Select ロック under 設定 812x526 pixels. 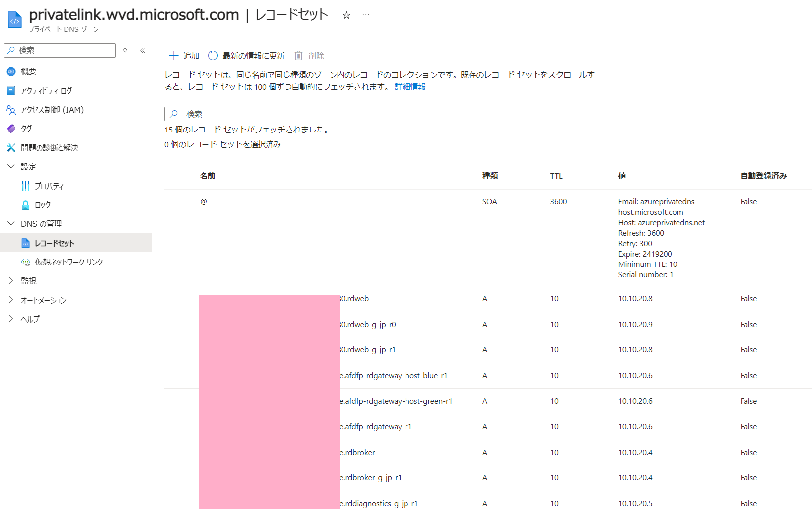[x=43, y=205]
